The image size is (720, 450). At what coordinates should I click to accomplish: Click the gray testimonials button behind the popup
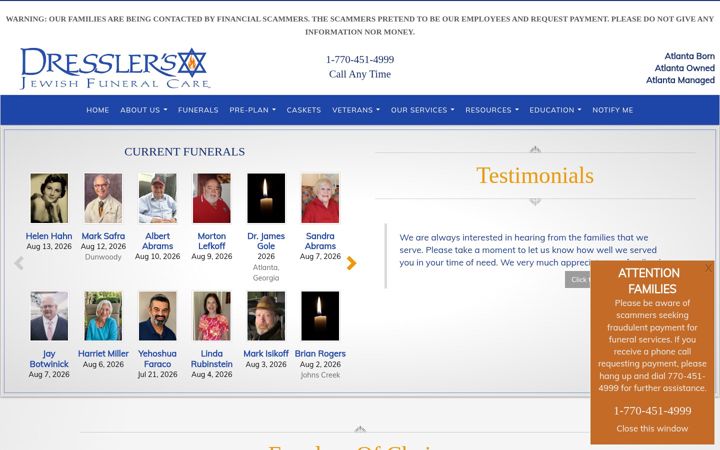point(578,280)
